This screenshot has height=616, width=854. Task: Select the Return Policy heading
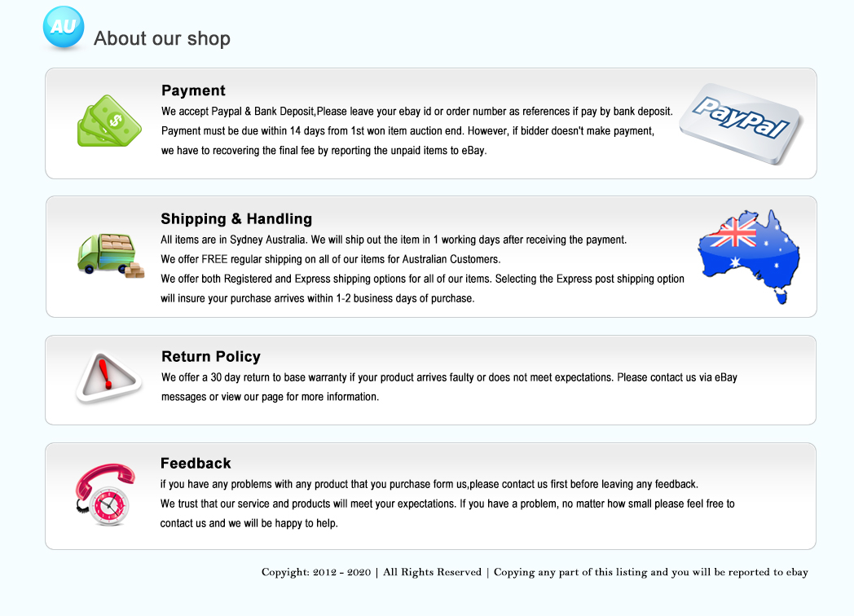[211, 356]
